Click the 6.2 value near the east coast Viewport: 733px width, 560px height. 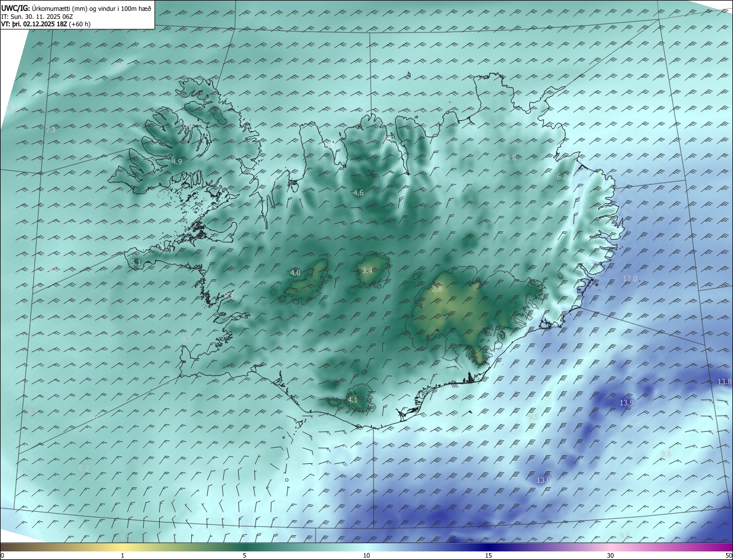pos(562,178)
